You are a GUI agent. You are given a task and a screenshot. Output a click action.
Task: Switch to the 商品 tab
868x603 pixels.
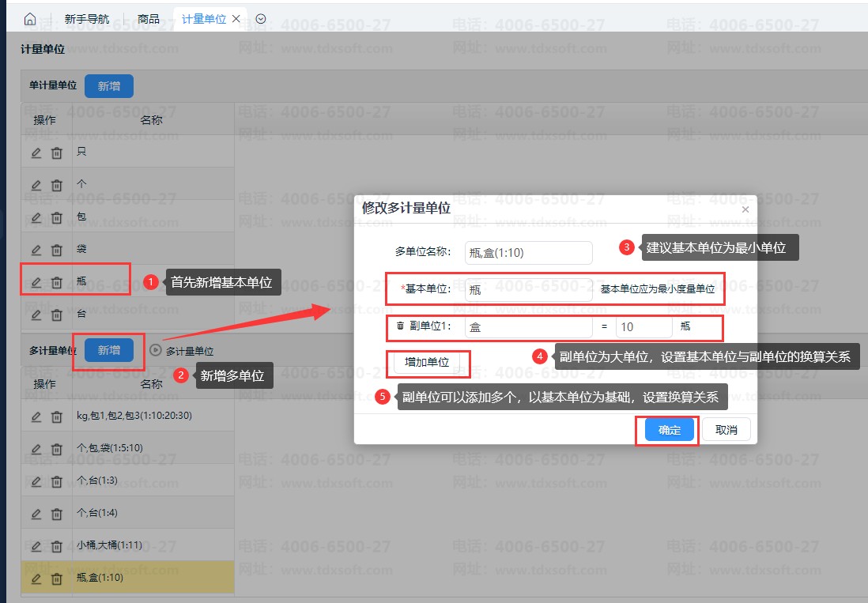148,19
